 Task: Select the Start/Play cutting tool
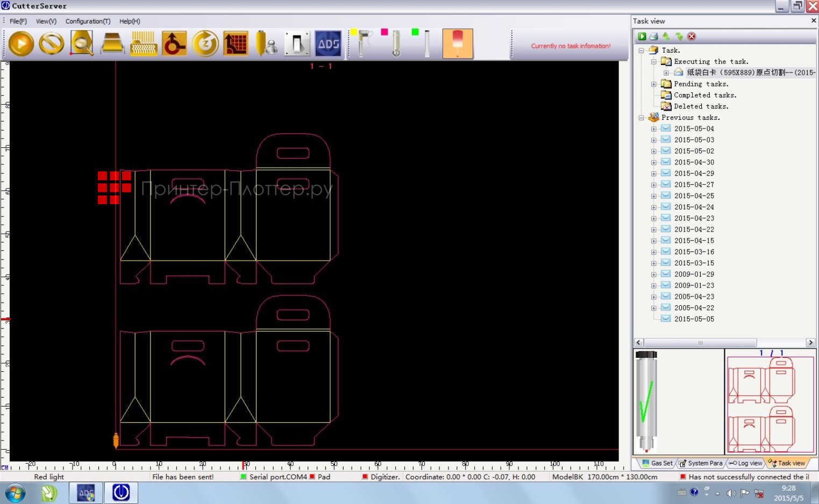pos(20,43)
